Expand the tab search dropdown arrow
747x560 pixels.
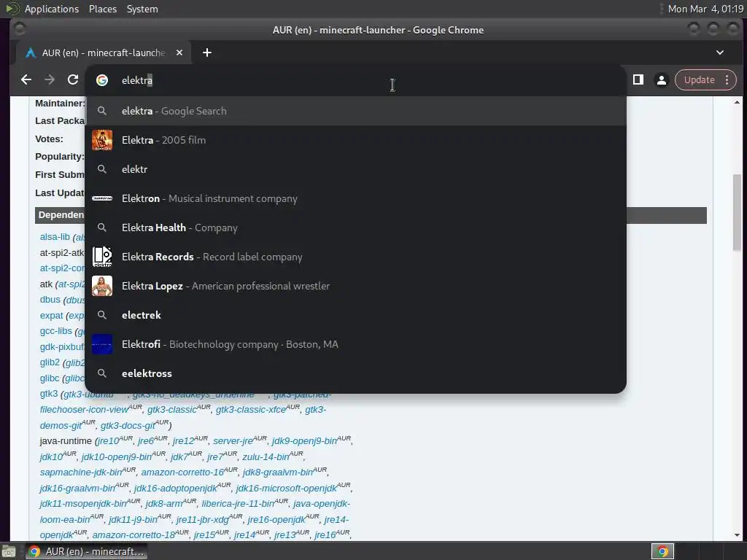pos(720,52)
